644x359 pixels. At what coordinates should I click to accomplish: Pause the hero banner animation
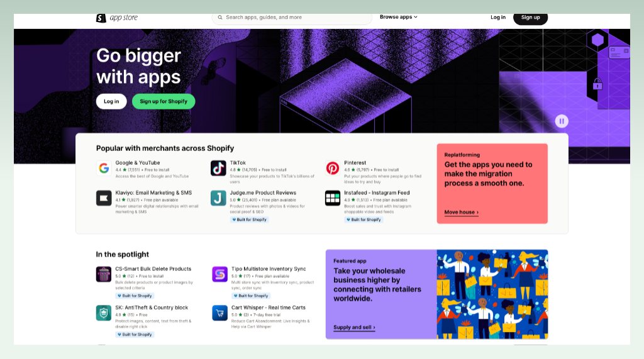(x=562, y=121)
